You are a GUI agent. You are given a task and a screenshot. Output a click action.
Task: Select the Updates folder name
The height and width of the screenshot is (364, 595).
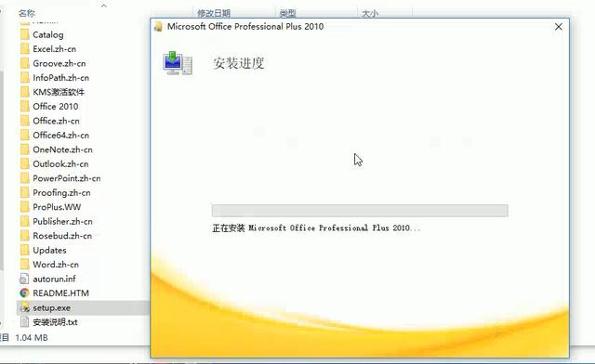click(49, 251)
